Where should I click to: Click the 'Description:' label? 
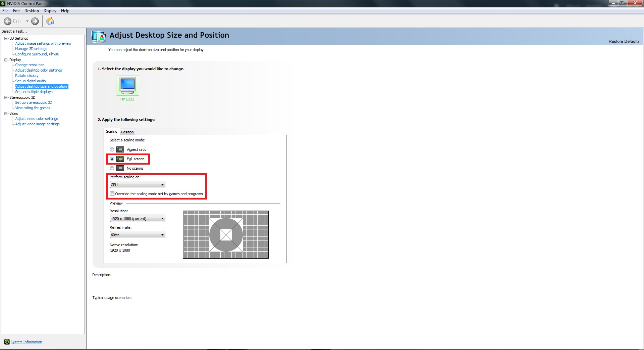click(x=102, y=275)
